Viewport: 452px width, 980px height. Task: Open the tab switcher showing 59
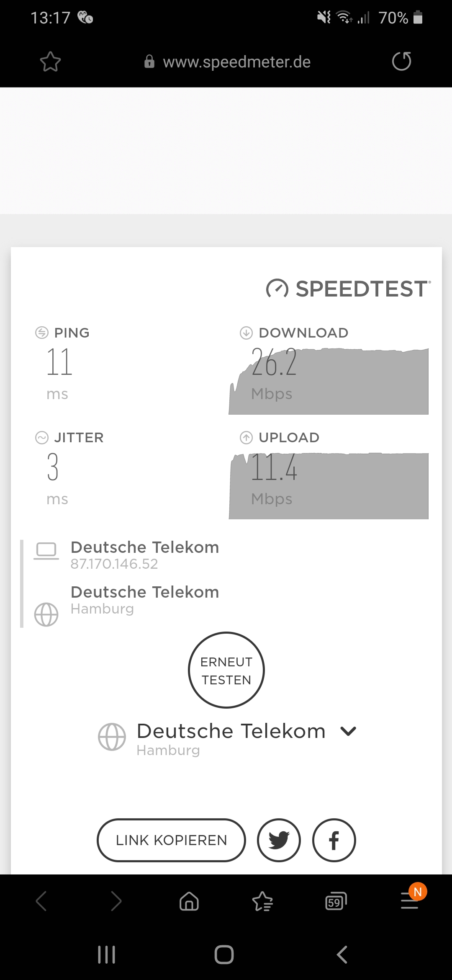(x=336, y=900)
